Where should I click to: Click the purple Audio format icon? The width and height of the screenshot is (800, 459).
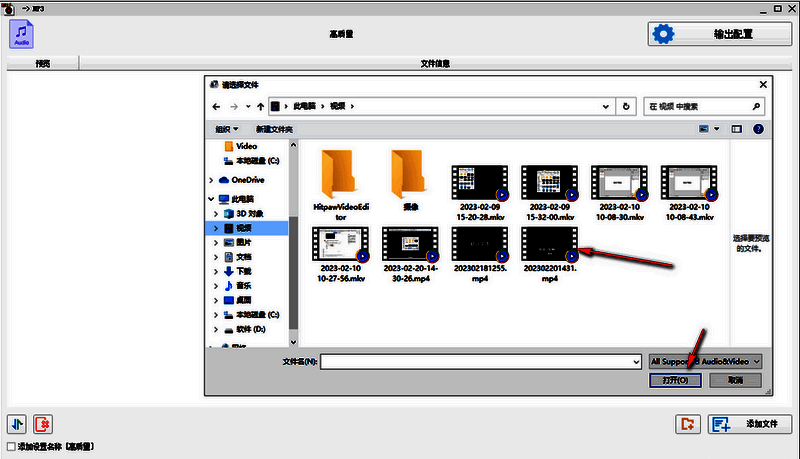(21, 34)
